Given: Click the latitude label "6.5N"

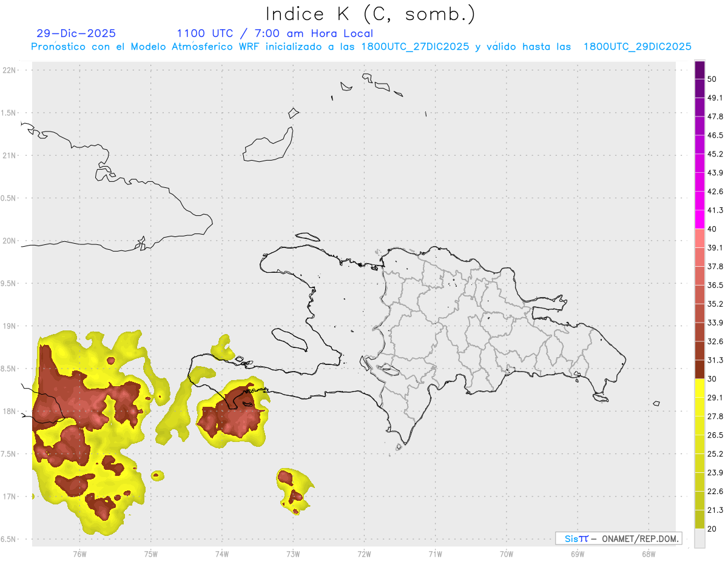Looking at the screenshot, I should 8,540.
